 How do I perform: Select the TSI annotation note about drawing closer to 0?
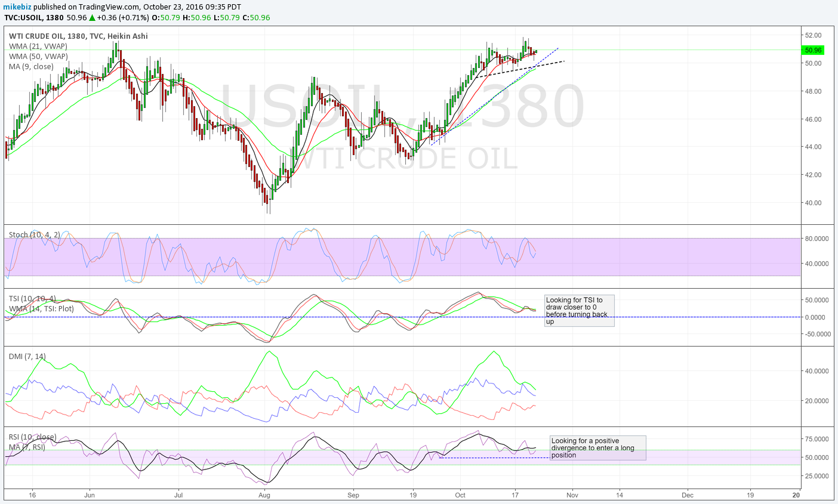(579, 311)
